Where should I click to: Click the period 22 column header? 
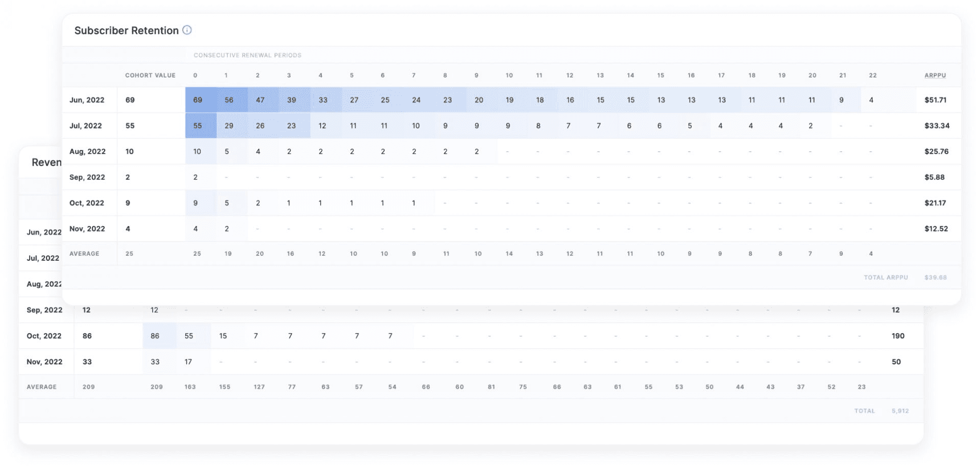pos(873,76)
